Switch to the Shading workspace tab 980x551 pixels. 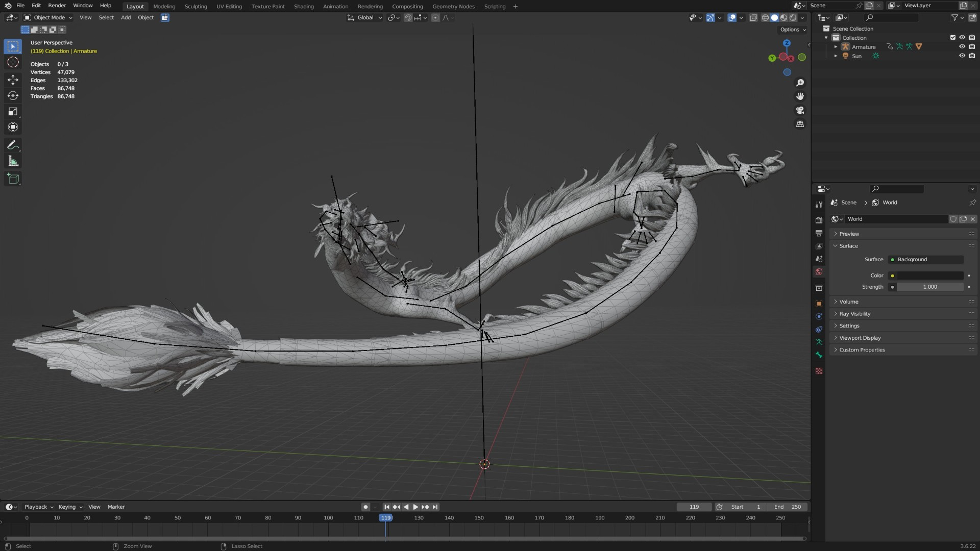[x=304, y=6]
